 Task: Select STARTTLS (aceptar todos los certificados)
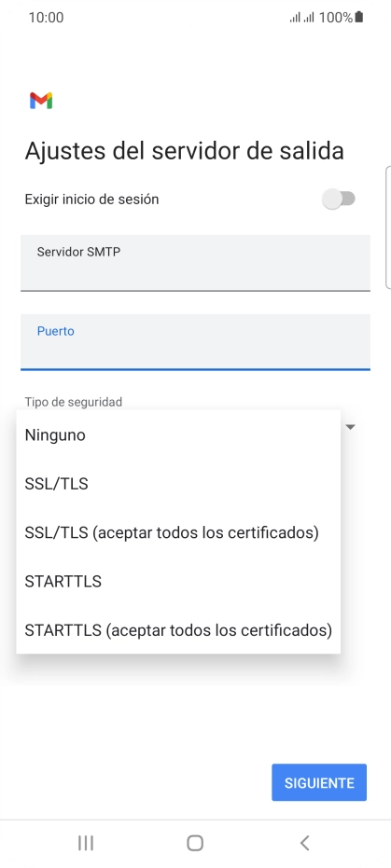pyautogui.click(x=178, y=630)
